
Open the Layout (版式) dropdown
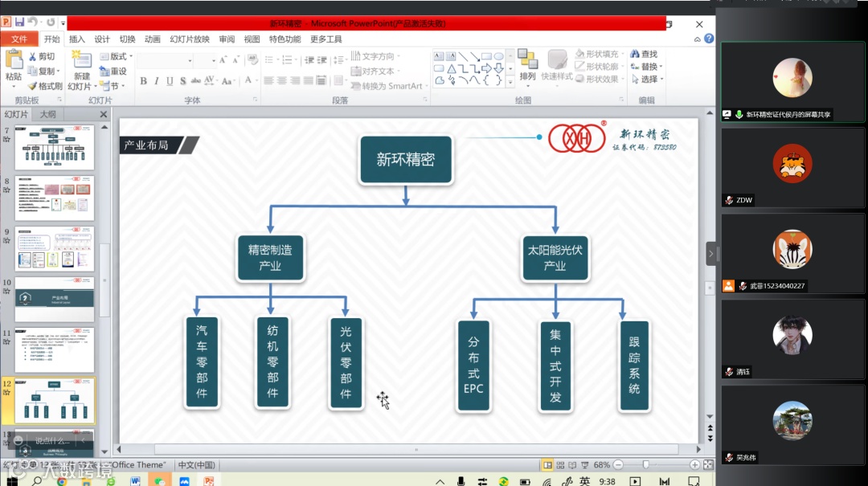pyautogui.click(x=117, y=56)
